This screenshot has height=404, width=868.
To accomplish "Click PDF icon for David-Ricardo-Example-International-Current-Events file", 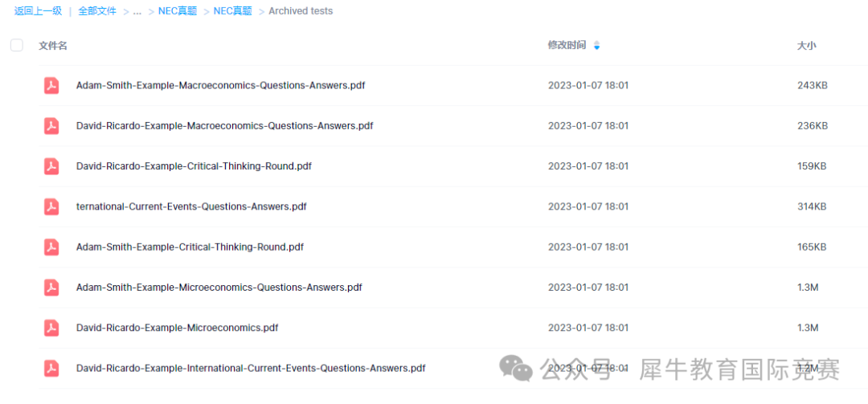I will (51, 368).
